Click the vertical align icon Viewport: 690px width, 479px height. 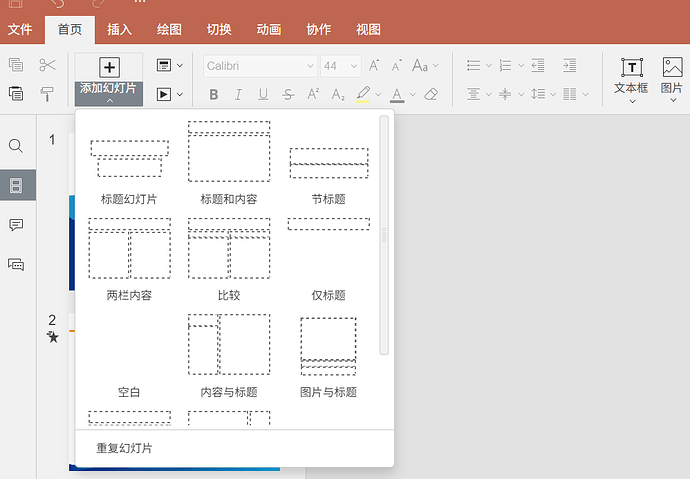coord(506,94)
